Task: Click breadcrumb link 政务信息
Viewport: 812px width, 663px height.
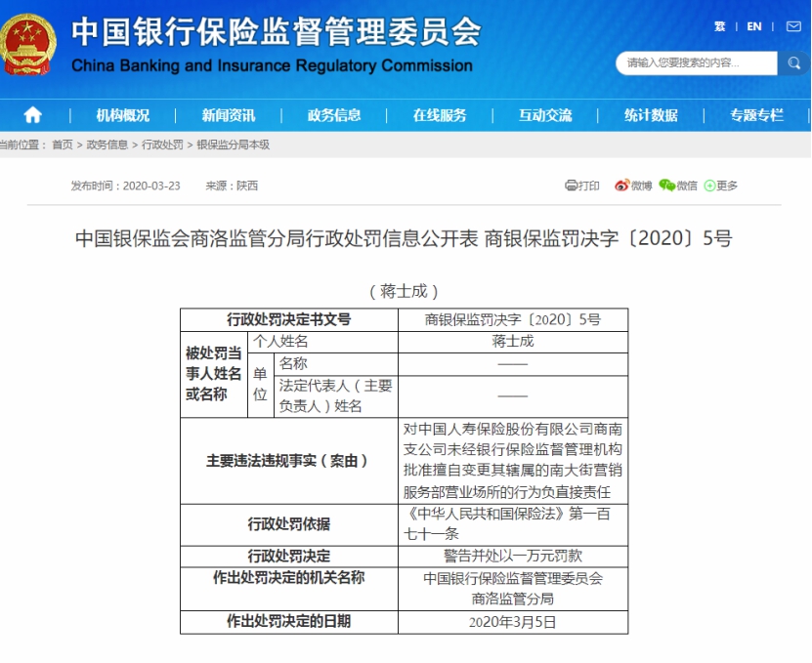Action: 107,145
